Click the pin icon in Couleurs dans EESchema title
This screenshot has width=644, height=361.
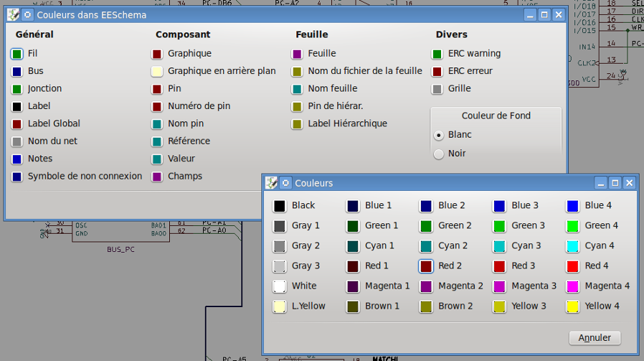pyautogui.click(x=27, y=15)
